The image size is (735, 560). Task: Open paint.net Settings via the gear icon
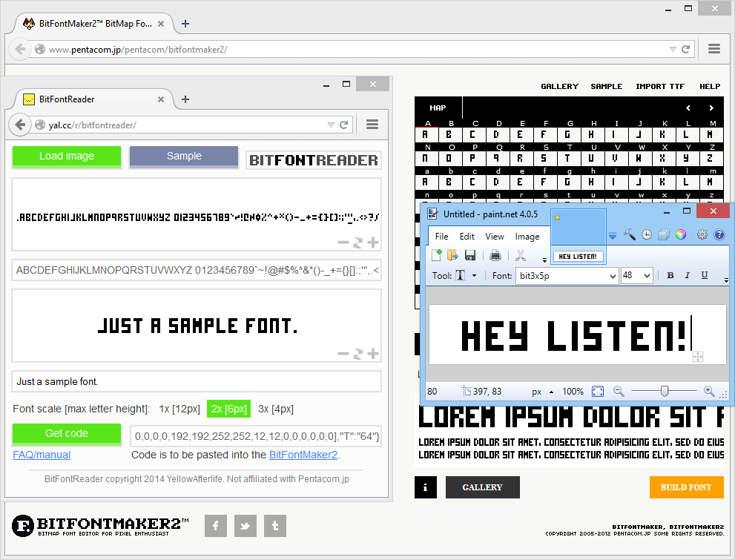coord(702,234)
